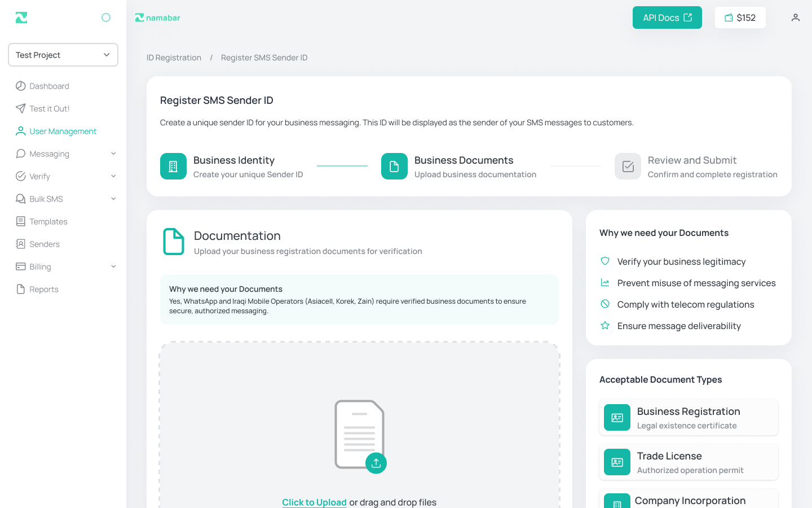Click the Test it Out! paper plane icon

coord(21,108)
